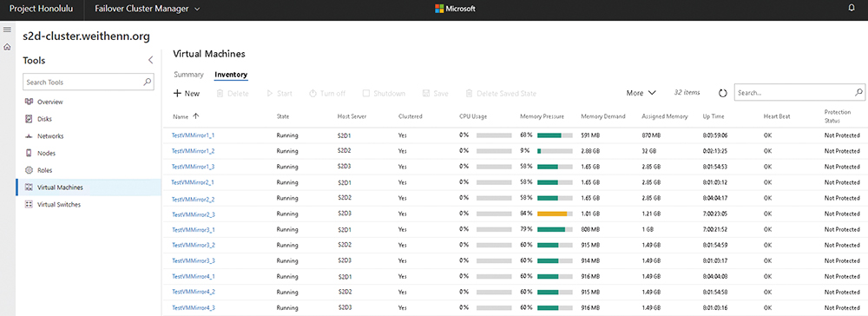Viewport: 868px width, 316px height.
Task: Select the Inventory tab
Action: click(231, 74)
